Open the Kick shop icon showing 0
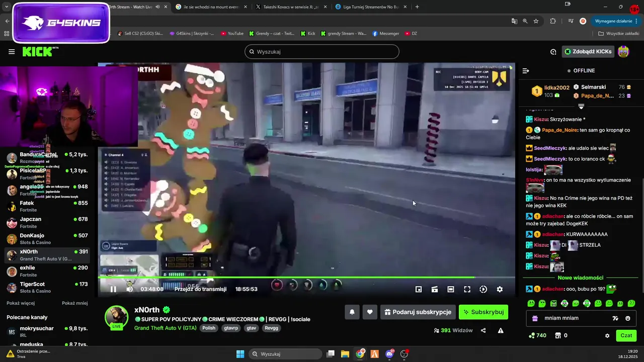644x362 pixels. click(x=561, y=335)
